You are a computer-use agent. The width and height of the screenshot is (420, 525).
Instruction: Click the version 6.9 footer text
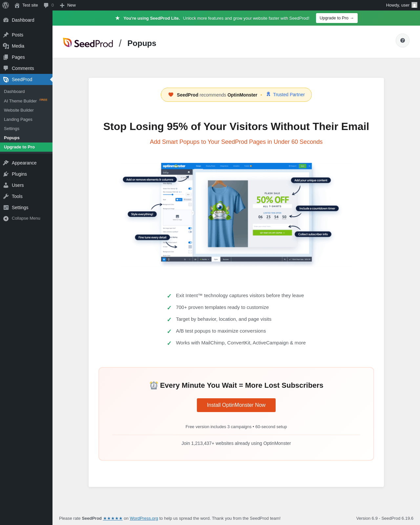point(385,518)
